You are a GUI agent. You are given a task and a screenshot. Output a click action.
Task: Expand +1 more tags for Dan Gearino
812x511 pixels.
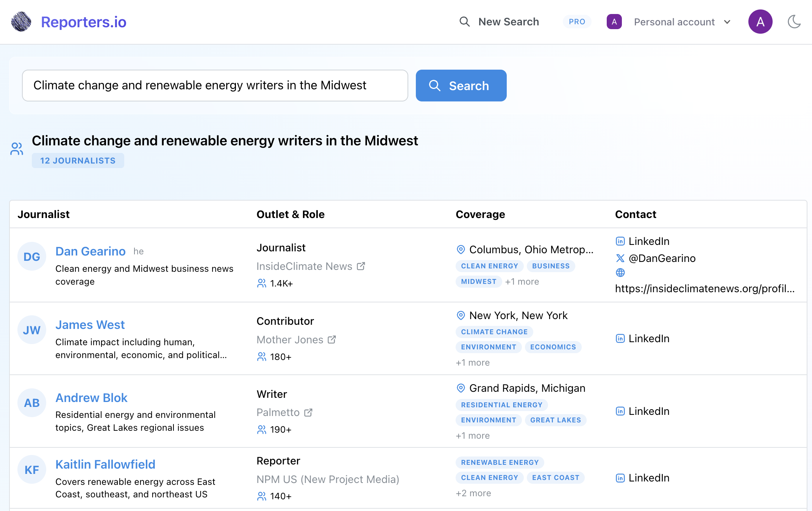pyautogui.click(x=522, y=282)
